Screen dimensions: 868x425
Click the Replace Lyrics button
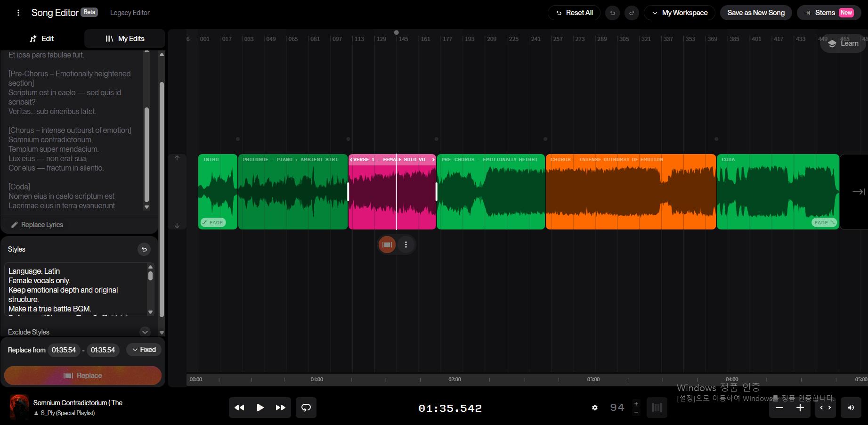click(x=37, y=225)
